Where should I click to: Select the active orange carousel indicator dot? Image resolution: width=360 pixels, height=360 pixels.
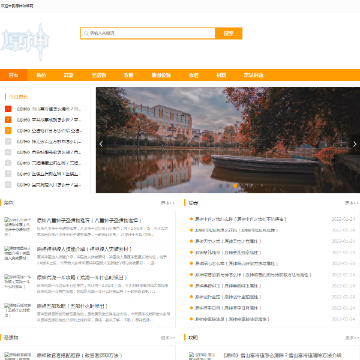[x=235, y=186]
